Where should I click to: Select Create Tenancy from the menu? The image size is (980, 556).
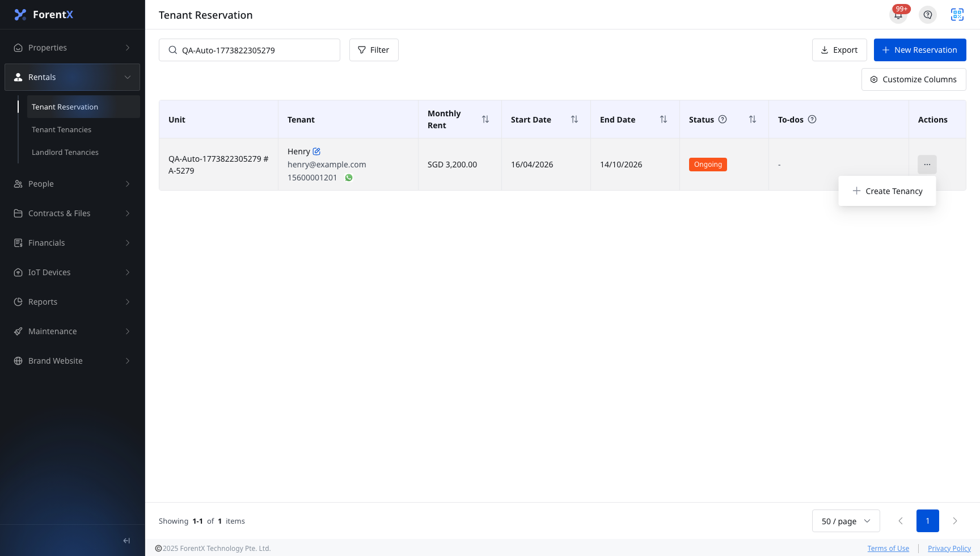tap(887, 191)
